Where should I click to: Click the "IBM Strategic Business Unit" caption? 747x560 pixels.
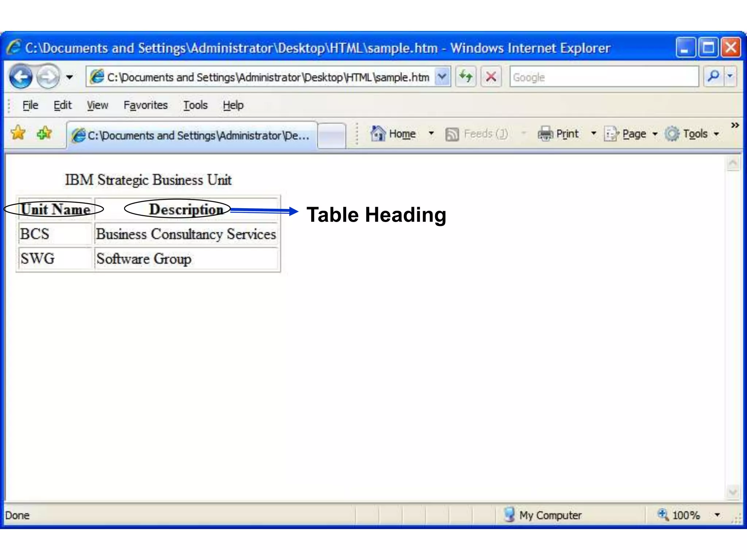(148, 180)
